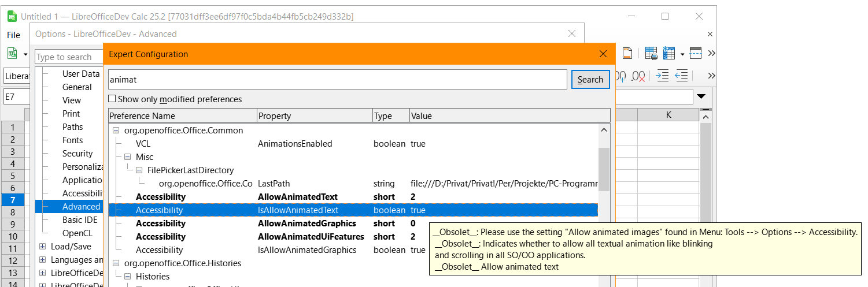Close the Expert Configuration dialog
This screenshot has height=287, width=868.
[x=603, y=54]
